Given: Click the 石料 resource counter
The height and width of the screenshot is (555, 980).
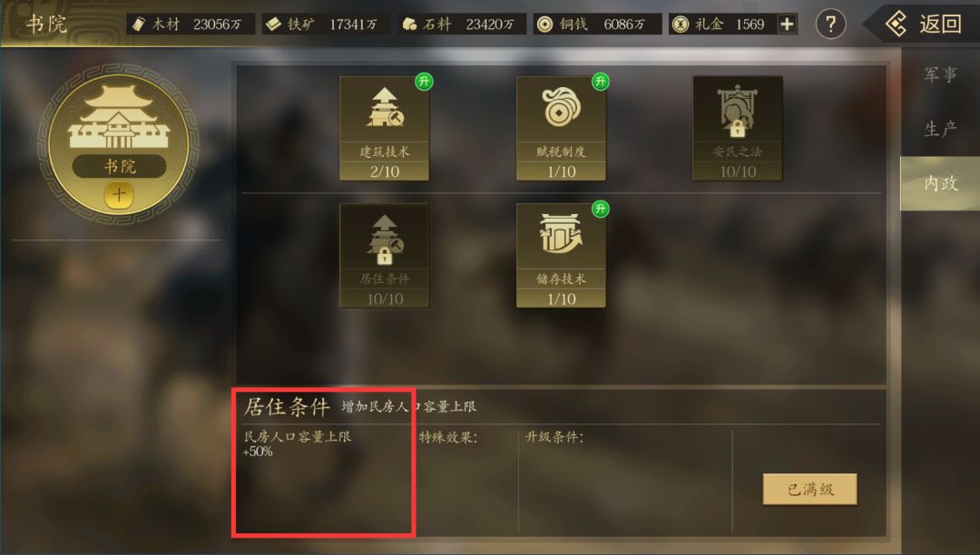Looking at the screenshot, I should [x=462, y=24].
